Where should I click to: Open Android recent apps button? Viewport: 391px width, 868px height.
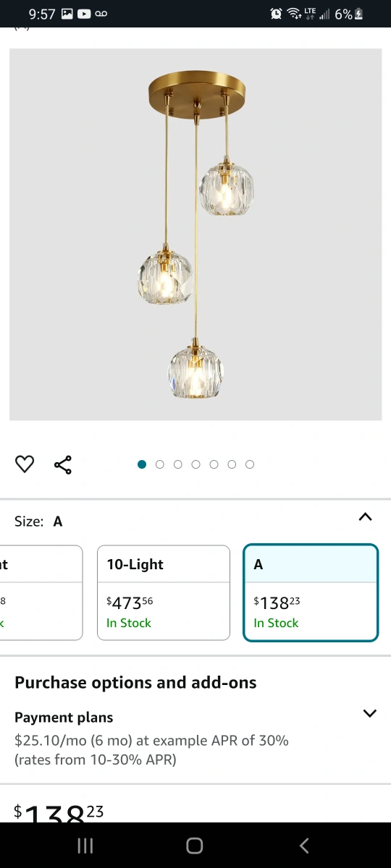pos(85,846)
